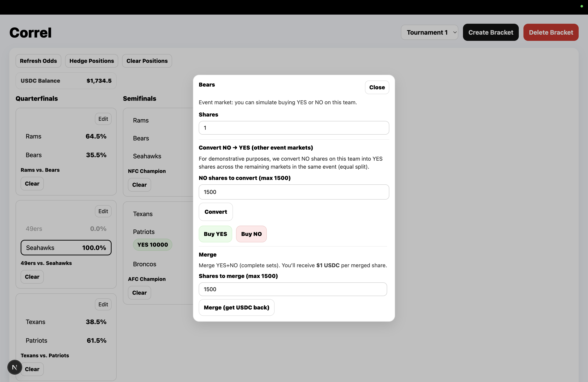Click the circular N logo icon
The image size is (588, 382).
click(15, 367)
